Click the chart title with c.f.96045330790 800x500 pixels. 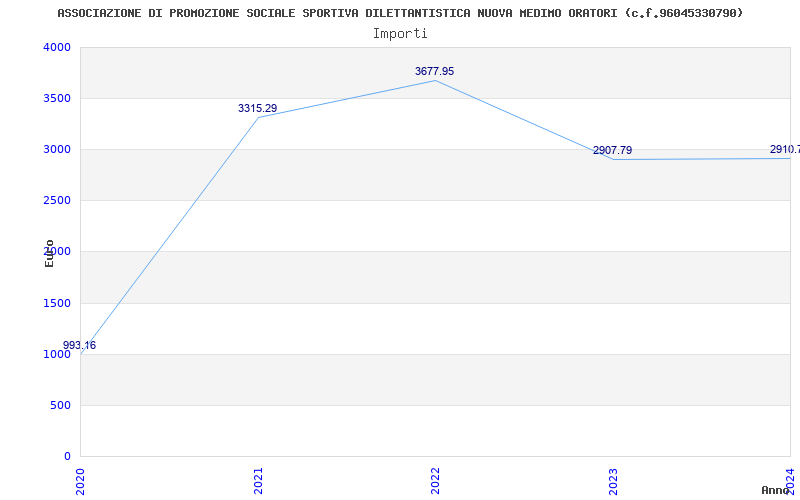[x=400, y=13]
